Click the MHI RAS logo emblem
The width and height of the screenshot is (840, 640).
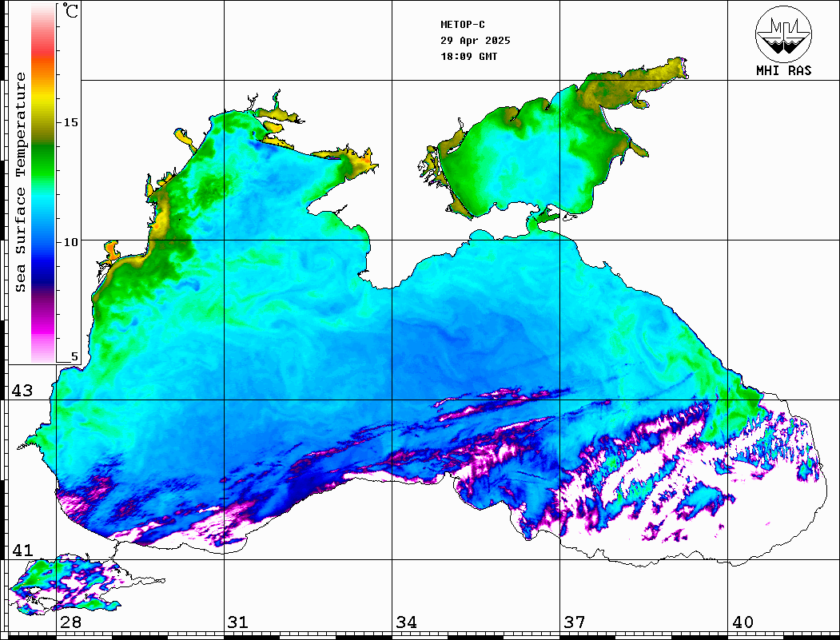[783, 34]
